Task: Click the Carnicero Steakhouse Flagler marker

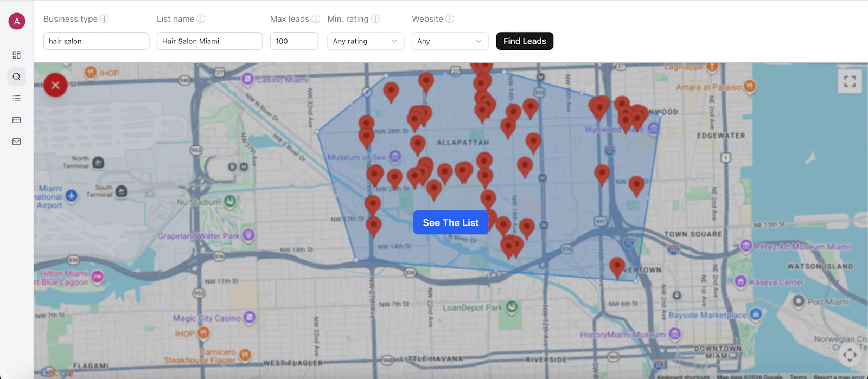Action: click(x=245, y=355)
